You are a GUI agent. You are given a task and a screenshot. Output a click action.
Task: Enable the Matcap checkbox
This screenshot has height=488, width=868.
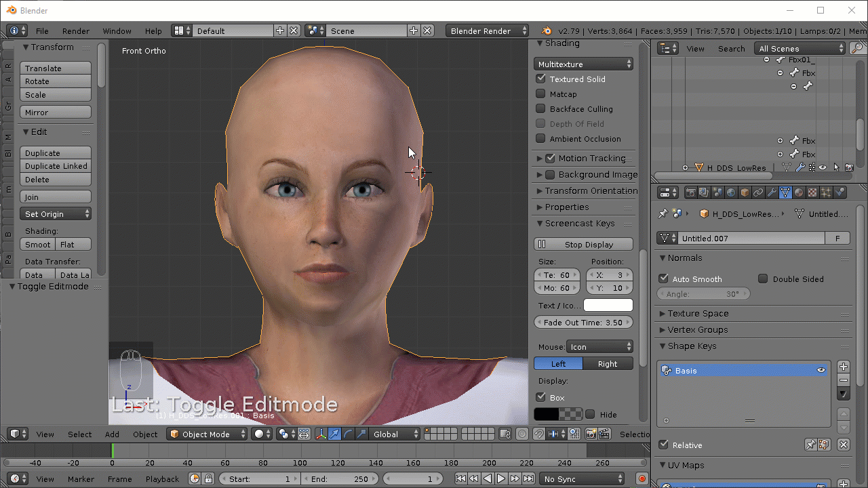click(x=540, y=94)
